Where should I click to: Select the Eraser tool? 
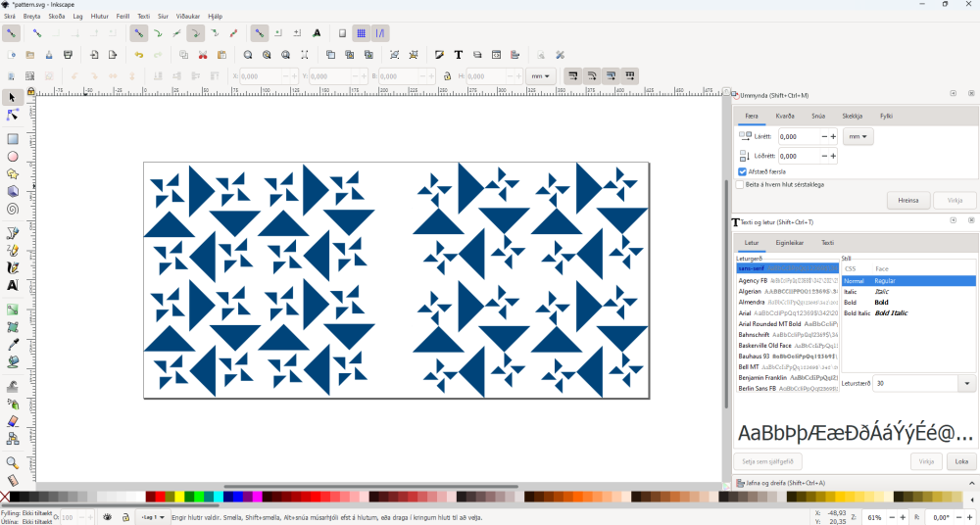point(12,421)
